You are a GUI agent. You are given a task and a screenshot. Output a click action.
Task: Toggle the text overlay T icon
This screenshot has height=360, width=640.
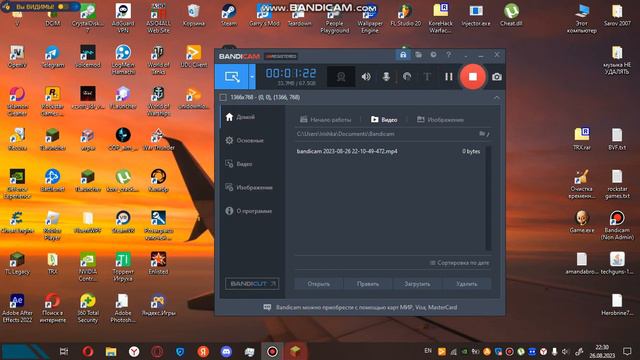[x=427, y=76]
